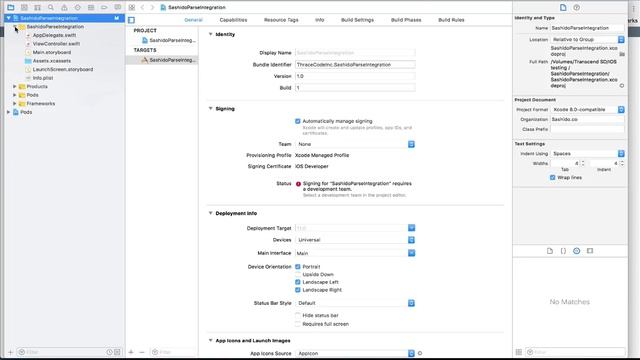640x360 pixels.
Task: Click the arrow next to App Icons Source
Action: [420, 353]
